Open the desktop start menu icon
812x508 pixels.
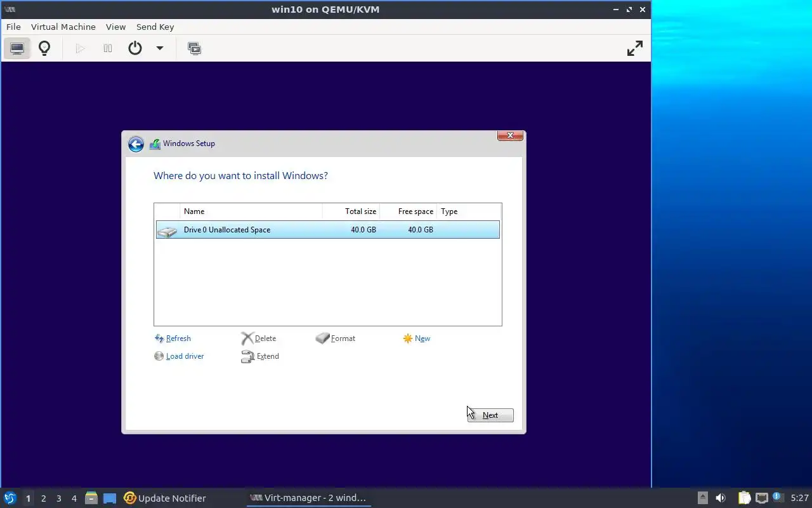[10, 498]
